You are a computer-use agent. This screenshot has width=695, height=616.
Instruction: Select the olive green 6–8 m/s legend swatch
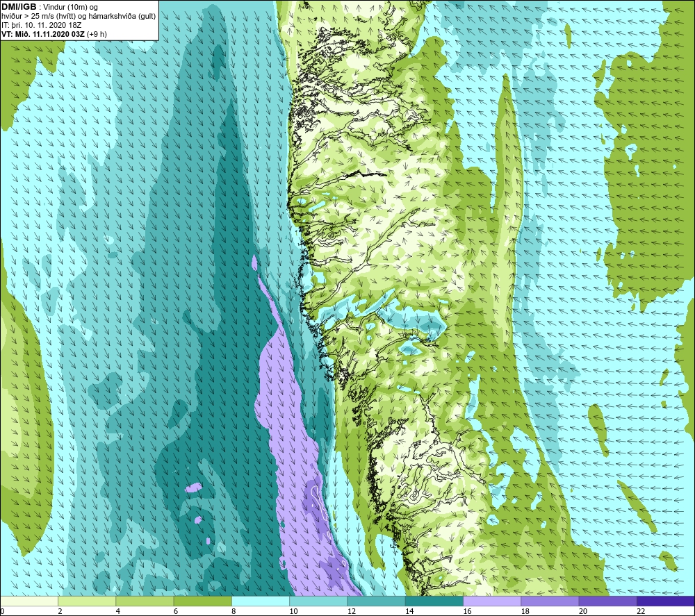tap(202, 601)
